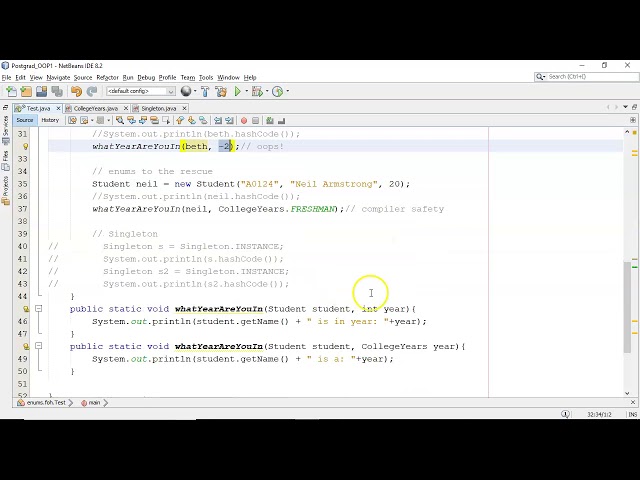Open dropdown arrow next to Debug Project

point(267,91)
